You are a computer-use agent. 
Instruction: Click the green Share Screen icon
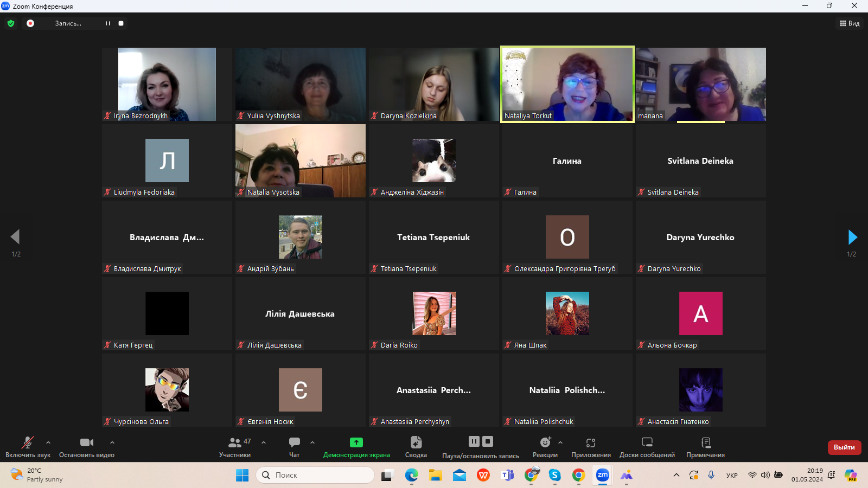click(x=356, y=442)
